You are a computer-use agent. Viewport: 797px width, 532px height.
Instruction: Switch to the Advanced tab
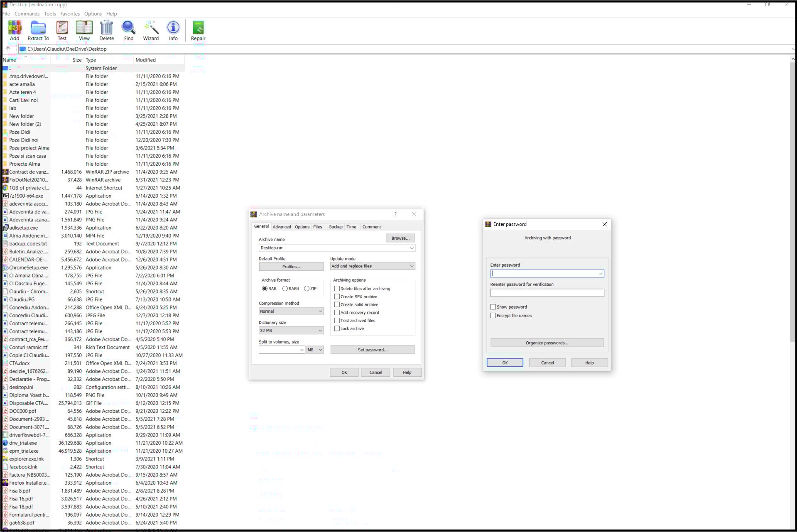point(282,227)
